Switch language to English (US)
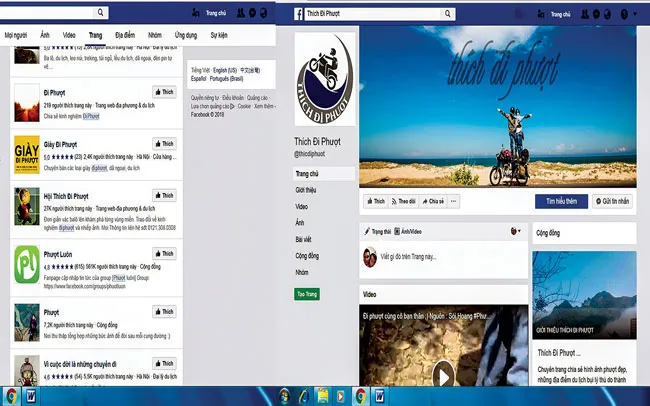Image resolution: width=650 pixels, height=406 pixels. [225, 71]
